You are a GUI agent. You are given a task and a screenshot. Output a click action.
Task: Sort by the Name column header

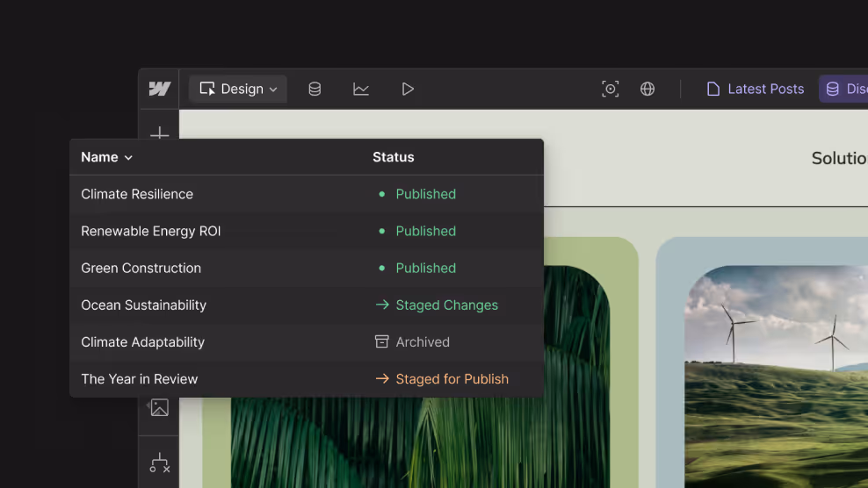(107, 157)
